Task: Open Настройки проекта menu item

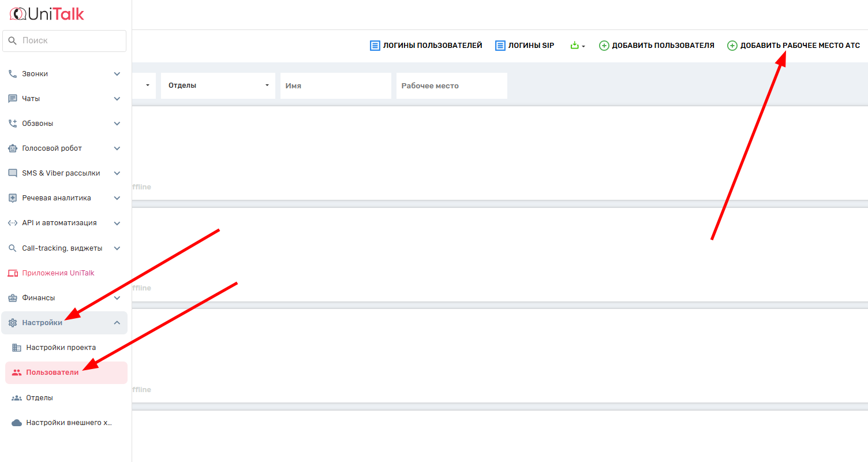Action: [61, 348]
